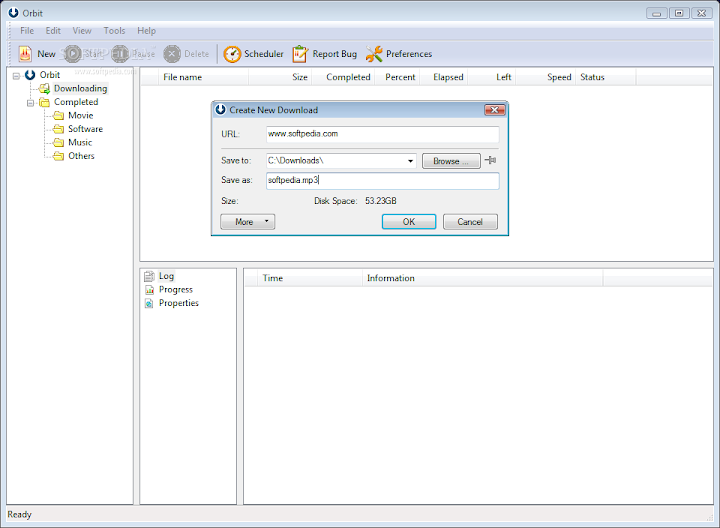Image resolution: width=720 pixels, height=528 pixels.
Task: Close the Create New Download dialog
Action: (x=494, y=110)
